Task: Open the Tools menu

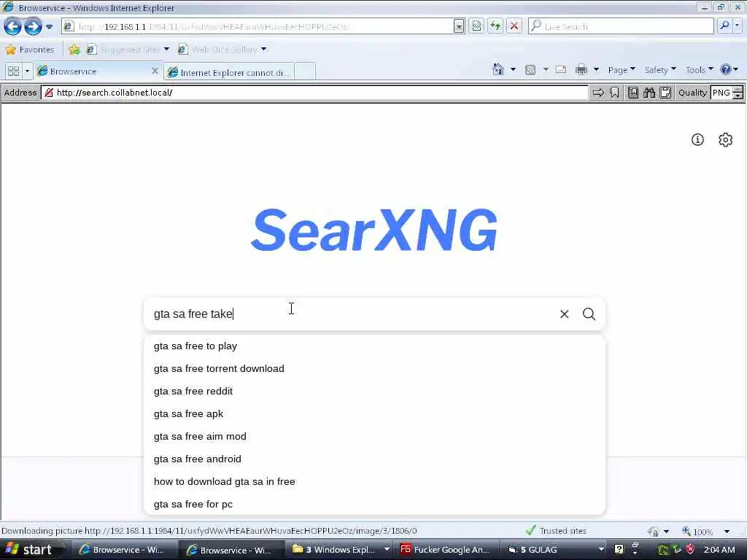Action: pyautogui.click(x=699, y=70)
